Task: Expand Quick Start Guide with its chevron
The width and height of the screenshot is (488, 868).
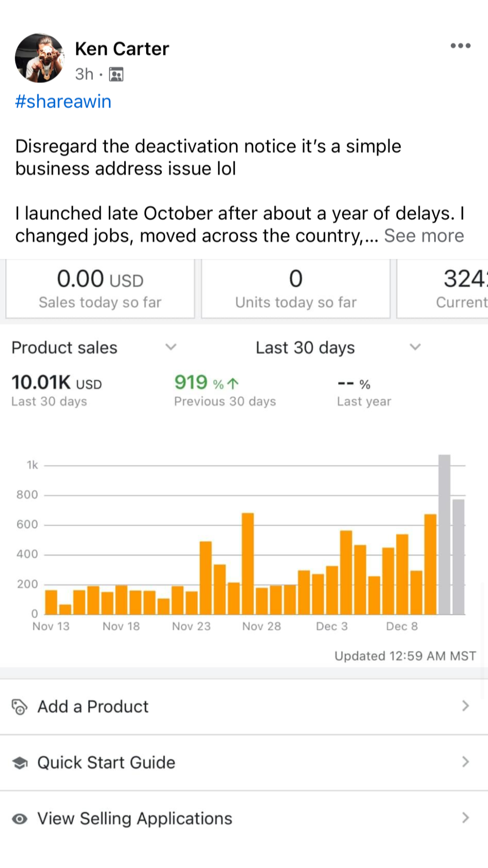Action: point(466,762)
